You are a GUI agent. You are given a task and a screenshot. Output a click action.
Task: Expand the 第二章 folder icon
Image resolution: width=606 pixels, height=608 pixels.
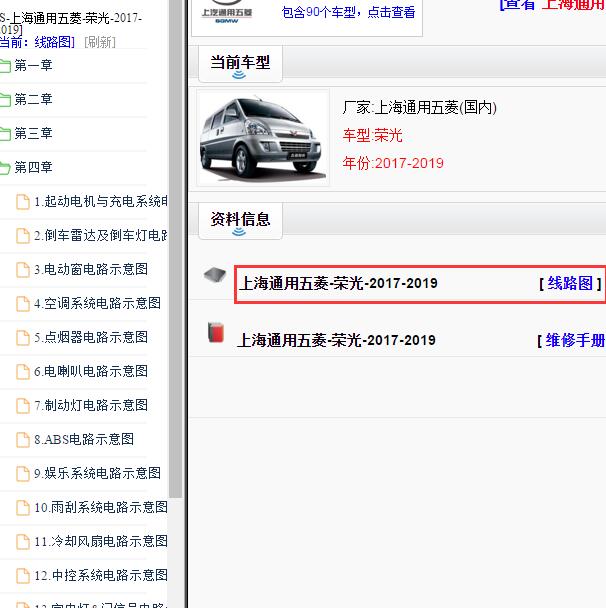(5, 100)
